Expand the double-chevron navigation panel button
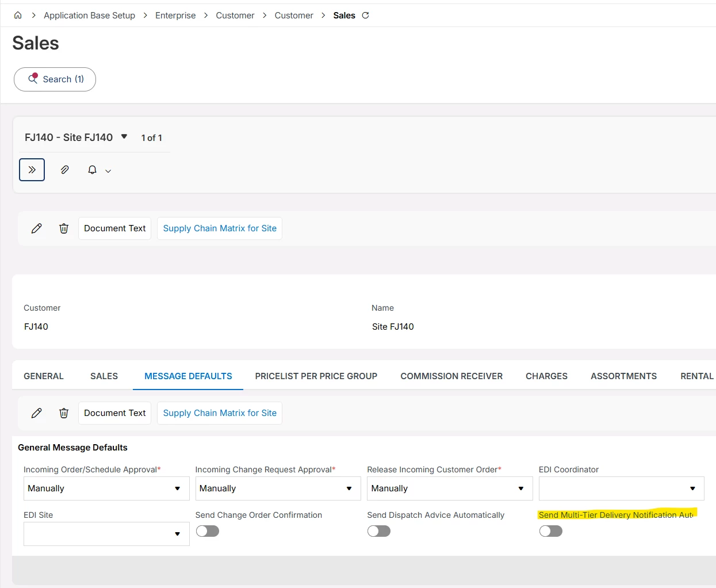This screenshot has width=716, height=588. (32, 170)
